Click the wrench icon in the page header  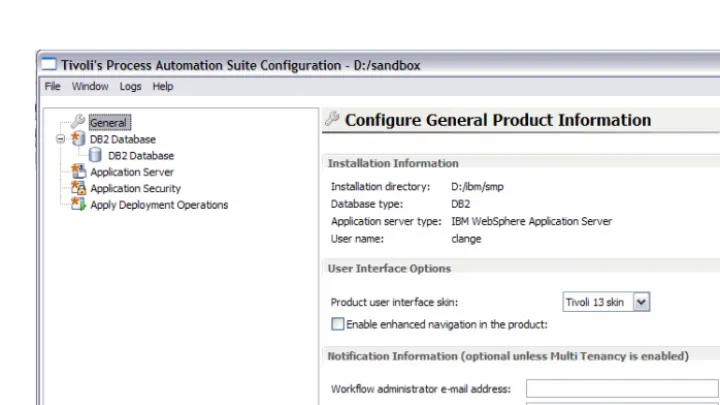coord(332,119)
